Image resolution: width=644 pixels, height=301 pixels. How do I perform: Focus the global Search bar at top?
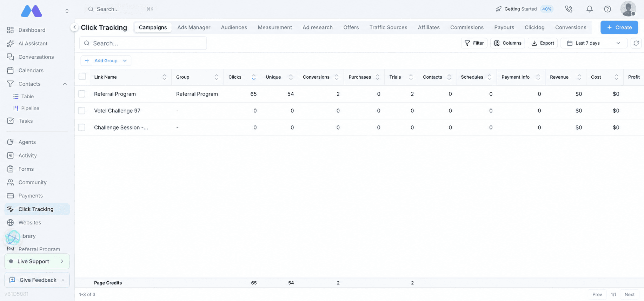click(120, 9)
